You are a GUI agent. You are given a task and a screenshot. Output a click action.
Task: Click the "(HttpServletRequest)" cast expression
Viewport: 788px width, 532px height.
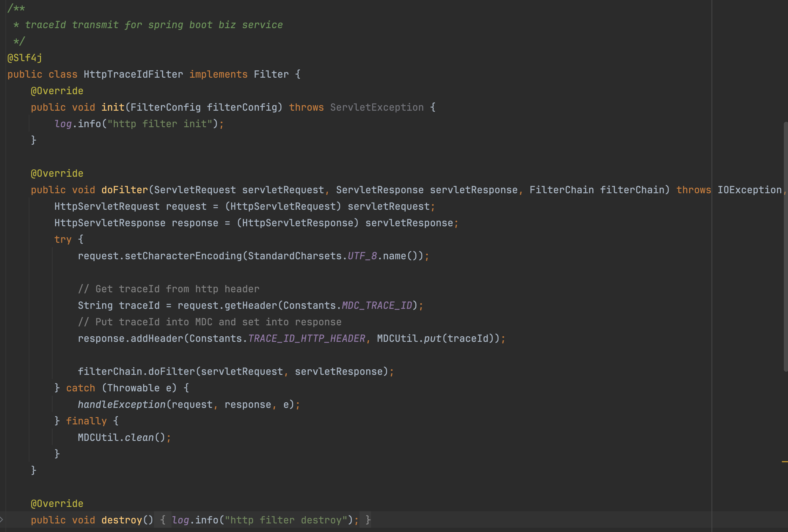click(283, 206)
